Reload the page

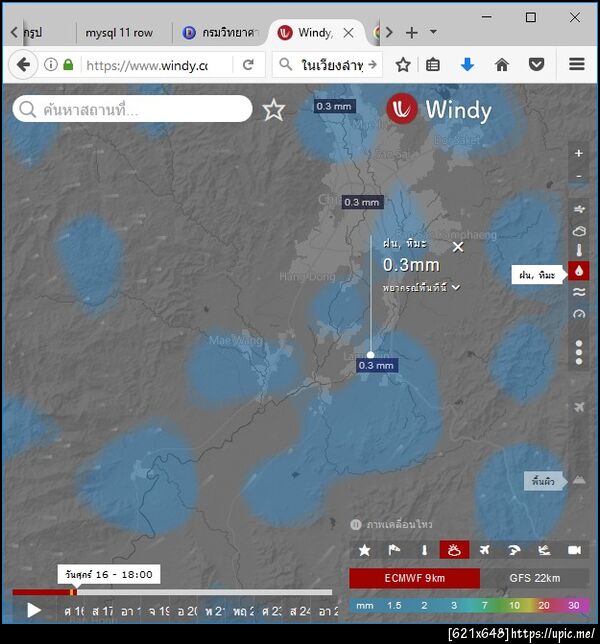coord(248,64)
